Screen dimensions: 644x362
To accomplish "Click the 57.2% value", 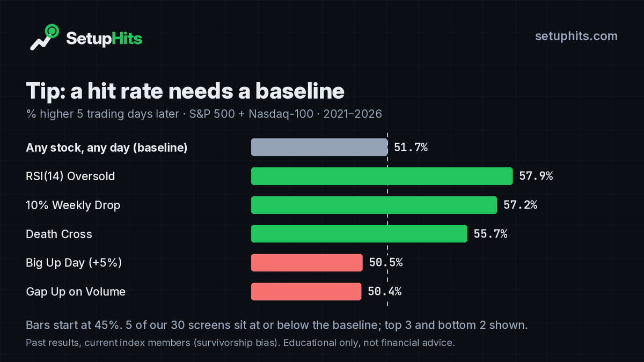I will click(520, 205).
